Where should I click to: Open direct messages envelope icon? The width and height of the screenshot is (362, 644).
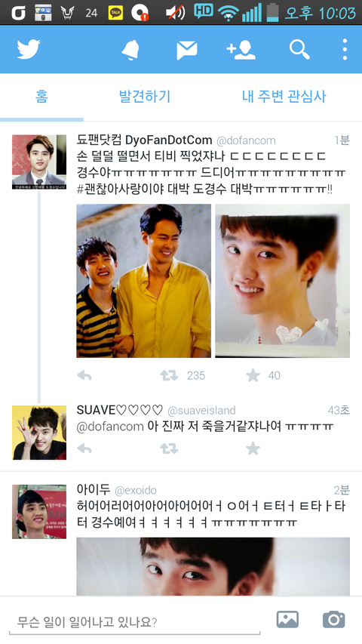(187, 50)
